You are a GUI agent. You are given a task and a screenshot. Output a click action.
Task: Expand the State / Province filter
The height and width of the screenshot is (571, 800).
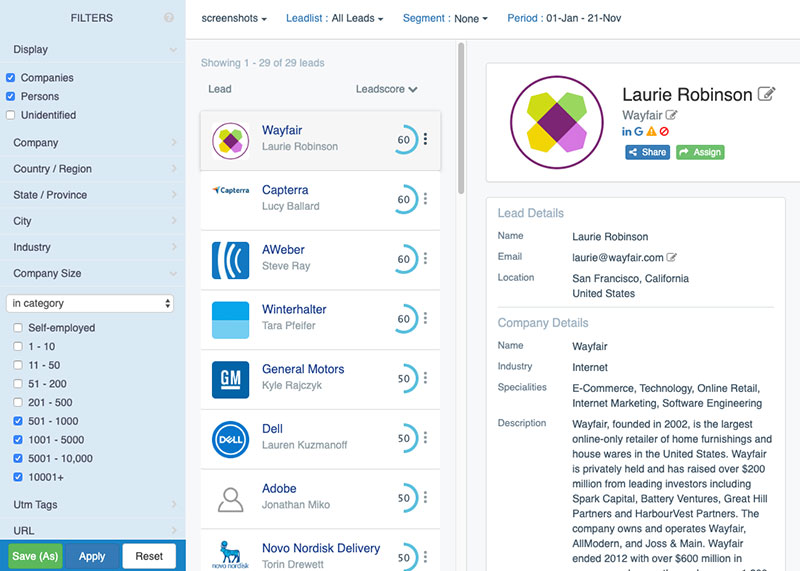click(92, 195)
